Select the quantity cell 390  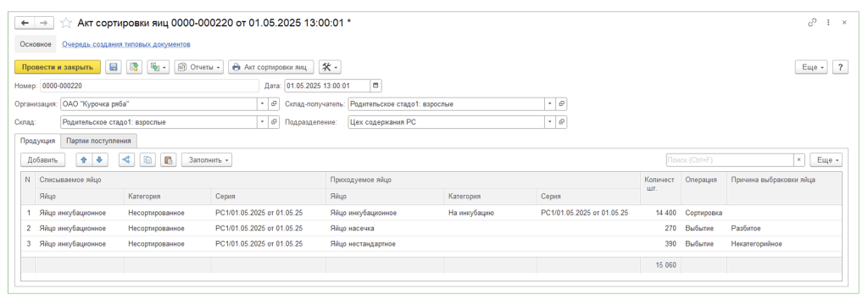click(659, 243)
